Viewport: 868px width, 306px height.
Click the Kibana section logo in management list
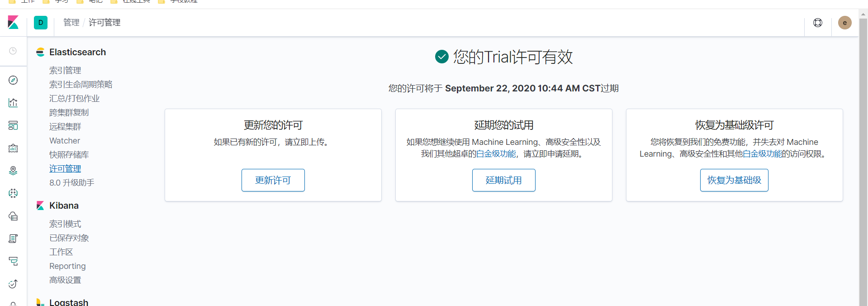(40, 206)
